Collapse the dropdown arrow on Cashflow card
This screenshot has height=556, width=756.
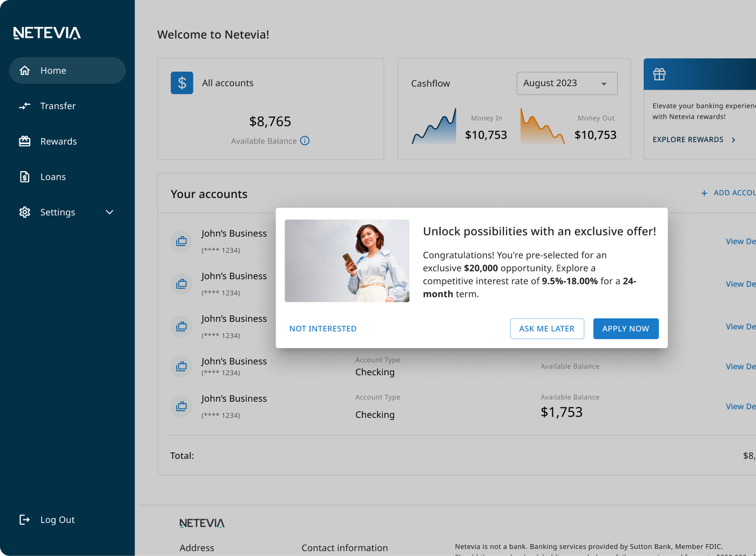pyautogui.click(x=604, y=84)
